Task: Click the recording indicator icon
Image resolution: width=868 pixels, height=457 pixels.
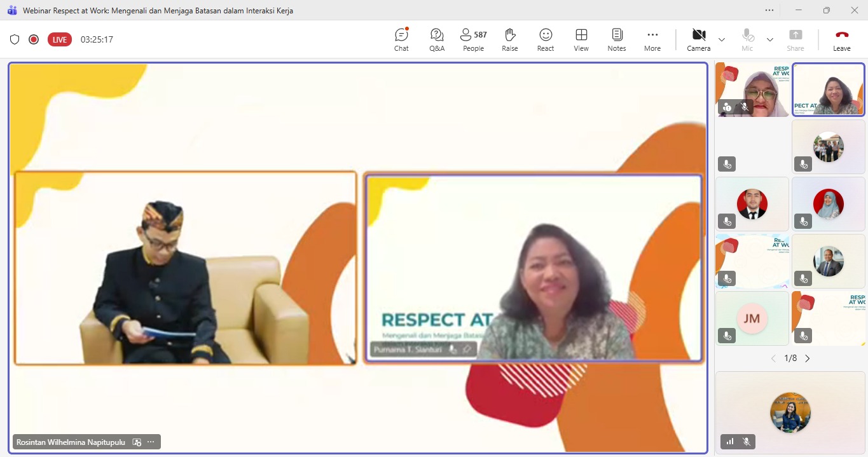Action: coord(34,39)
